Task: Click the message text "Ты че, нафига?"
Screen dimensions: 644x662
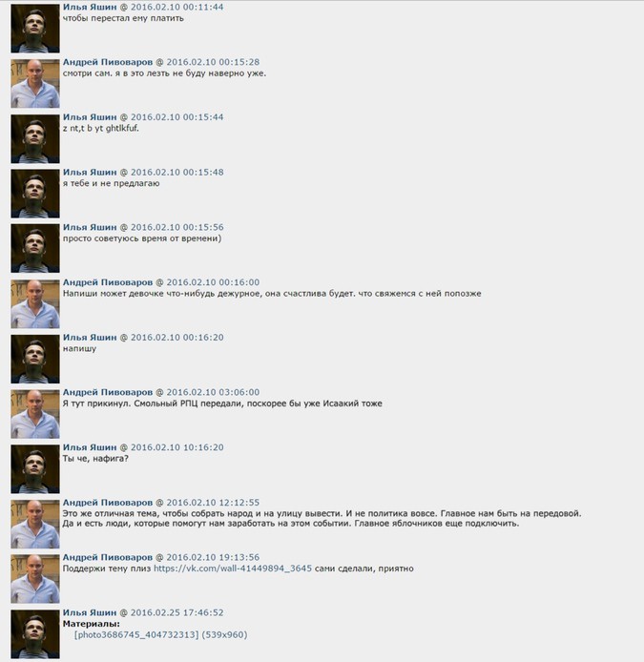Action: pos(95,459)
